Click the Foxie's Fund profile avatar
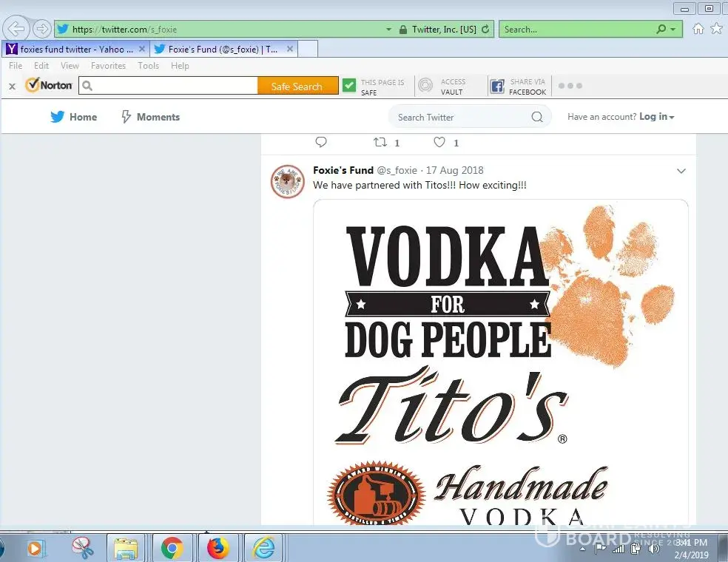 tap(287, 181)
